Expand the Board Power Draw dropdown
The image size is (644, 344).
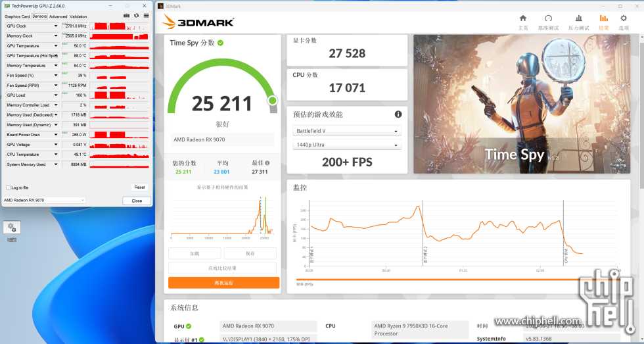(x=56, y=134)
